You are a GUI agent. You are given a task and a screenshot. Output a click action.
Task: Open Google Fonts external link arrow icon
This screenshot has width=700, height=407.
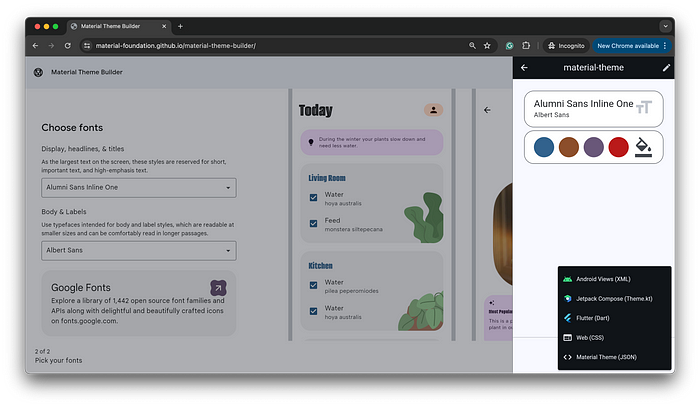(218, 288)
